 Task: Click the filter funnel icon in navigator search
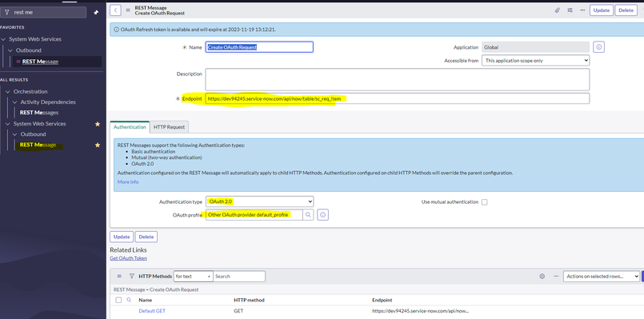coord(6,12)
